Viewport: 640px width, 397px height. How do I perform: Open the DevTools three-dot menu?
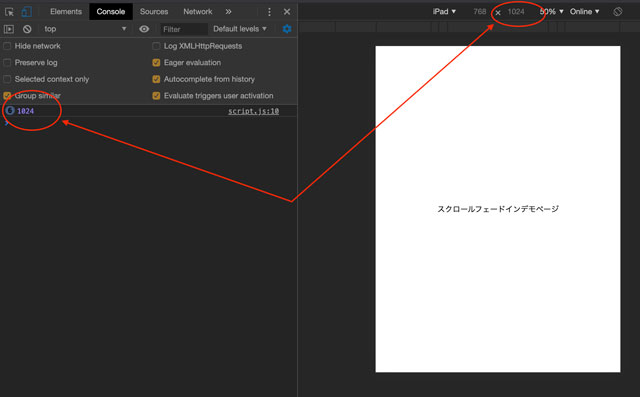269,12
